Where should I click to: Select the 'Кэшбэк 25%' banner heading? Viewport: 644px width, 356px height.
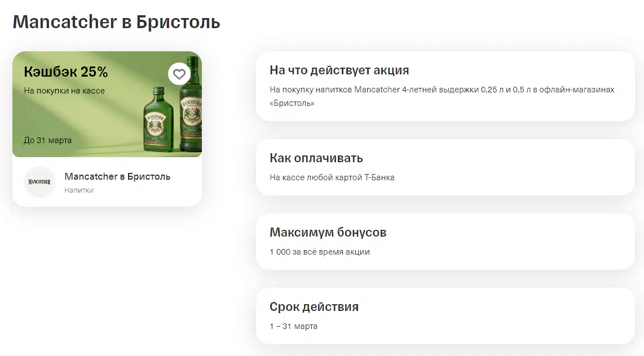click(x=65, y=72)
